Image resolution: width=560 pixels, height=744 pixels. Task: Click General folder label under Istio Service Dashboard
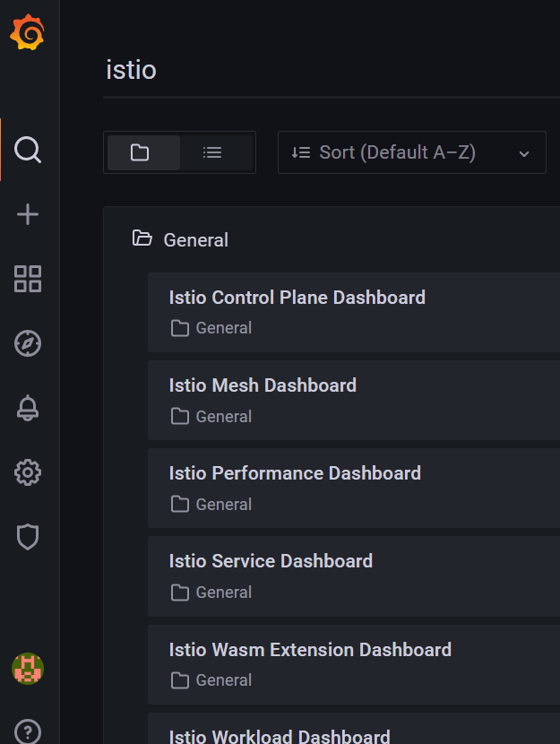(224, 593)
